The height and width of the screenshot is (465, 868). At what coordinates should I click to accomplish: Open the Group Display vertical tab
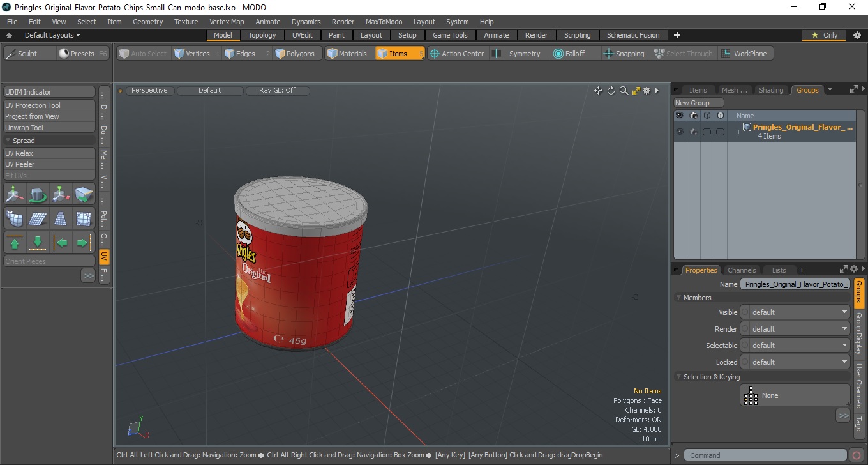859,334
